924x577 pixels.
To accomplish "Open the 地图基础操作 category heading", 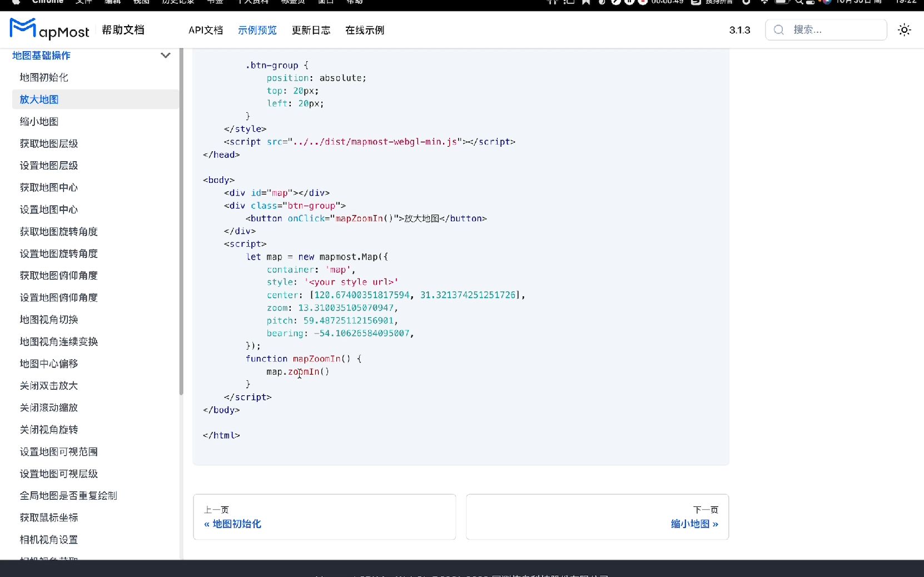I will (41, 56).
